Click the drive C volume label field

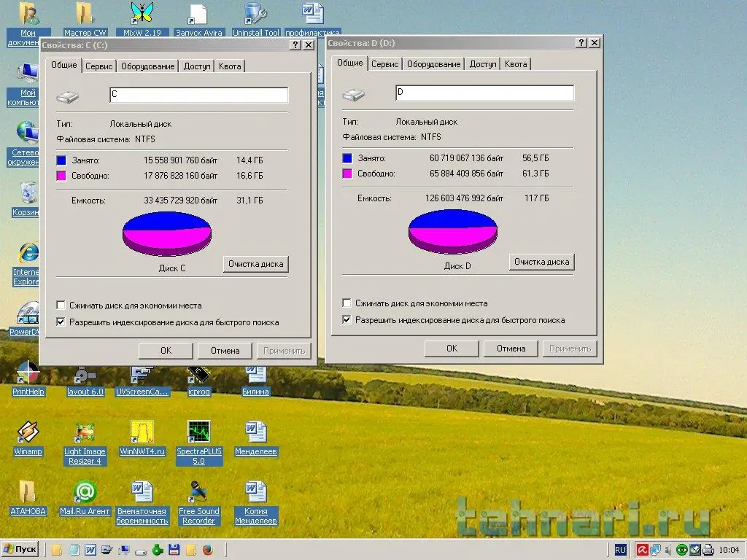click(x=198, y=95)
